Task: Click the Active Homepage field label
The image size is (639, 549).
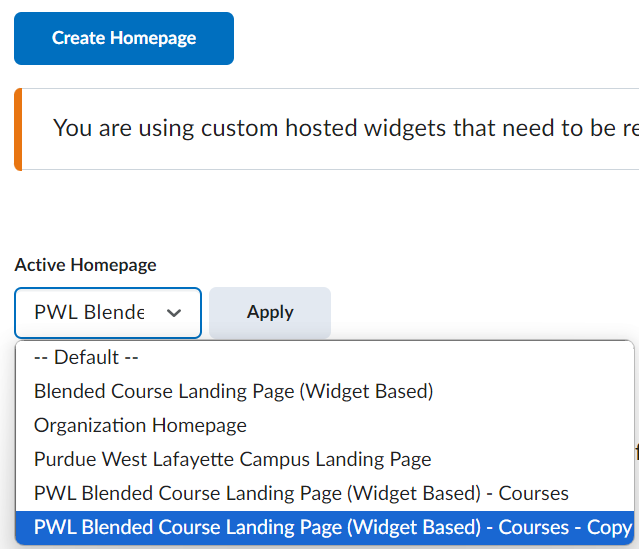Action: 85,265
